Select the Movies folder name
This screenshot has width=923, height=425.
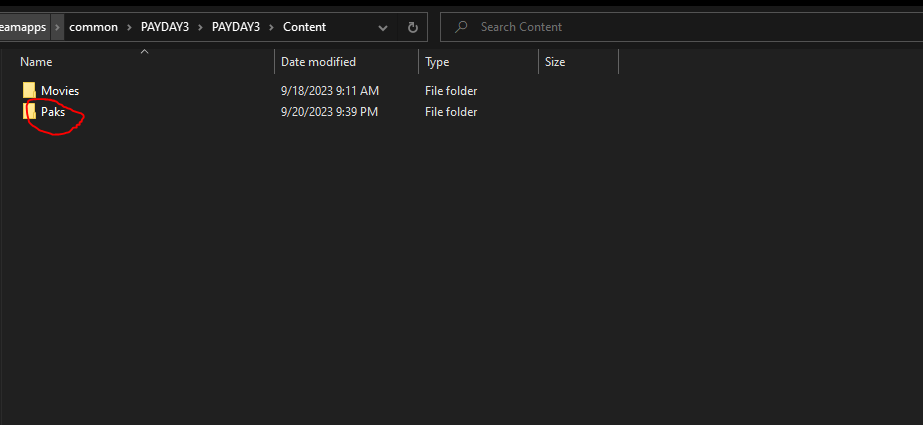(x=60, y=91)
